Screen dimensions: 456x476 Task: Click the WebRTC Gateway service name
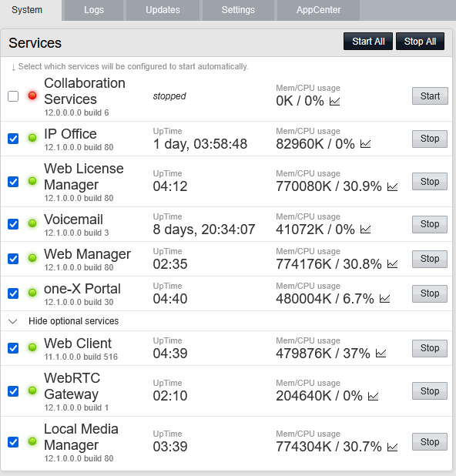click(72, 386)
